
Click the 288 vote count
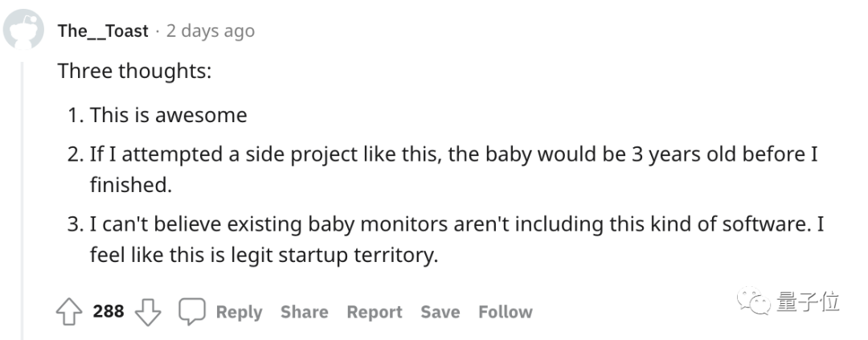(x=108, y=312)
